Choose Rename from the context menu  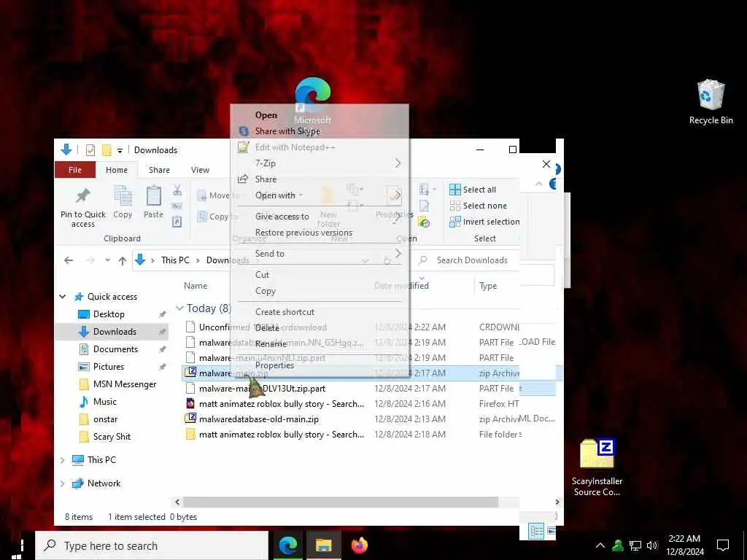pyautogui.click(x=320, y=344)
